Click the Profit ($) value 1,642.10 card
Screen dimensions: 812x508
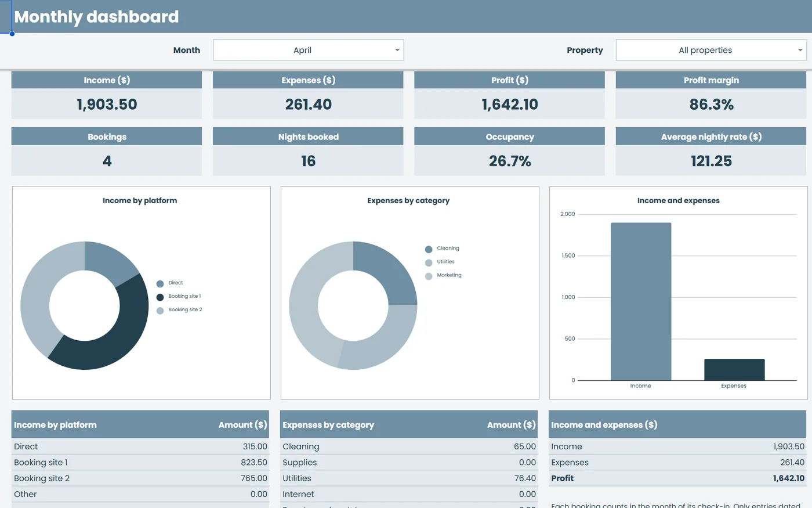tap(509, 104)
